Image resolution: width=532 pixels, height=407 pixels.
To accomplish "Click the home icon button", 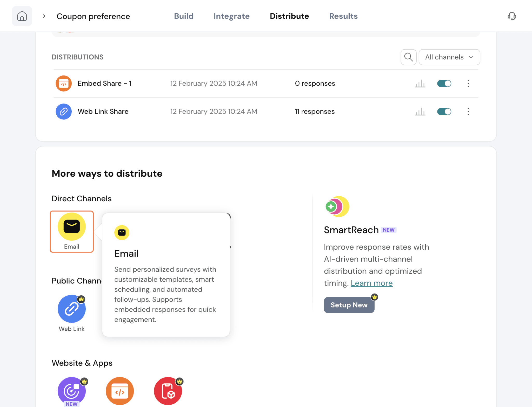I will click(22, 16).
